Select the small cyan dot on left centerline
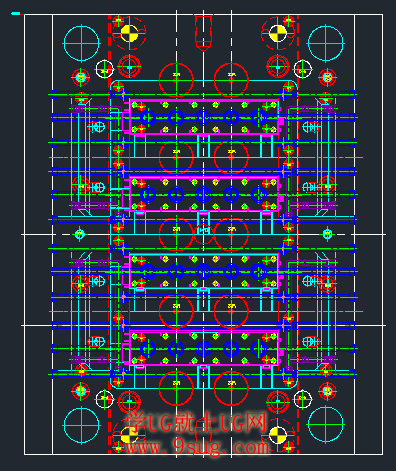396x471 pixels. pos(79,234)
